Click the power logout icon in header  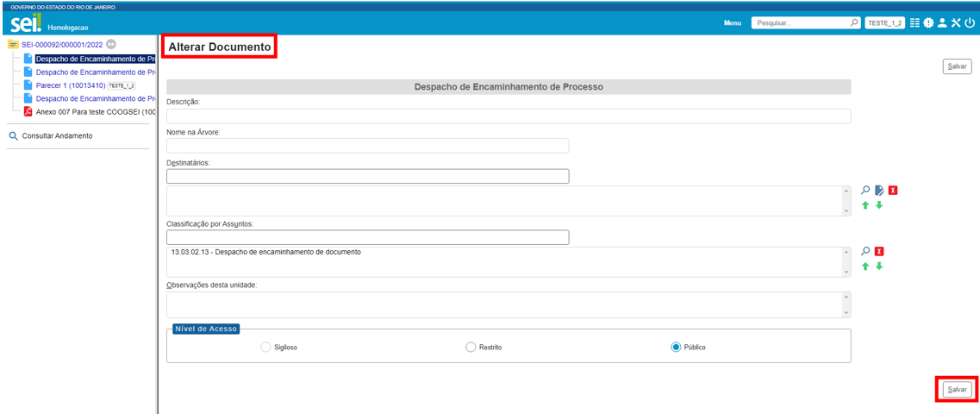[970, 23]
